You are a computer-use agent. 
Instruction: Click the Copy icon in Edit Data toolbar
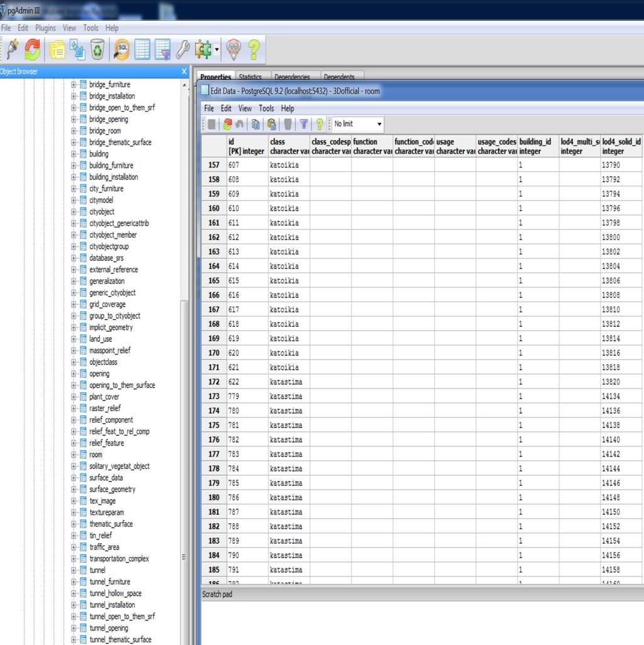tap(255, 124)
